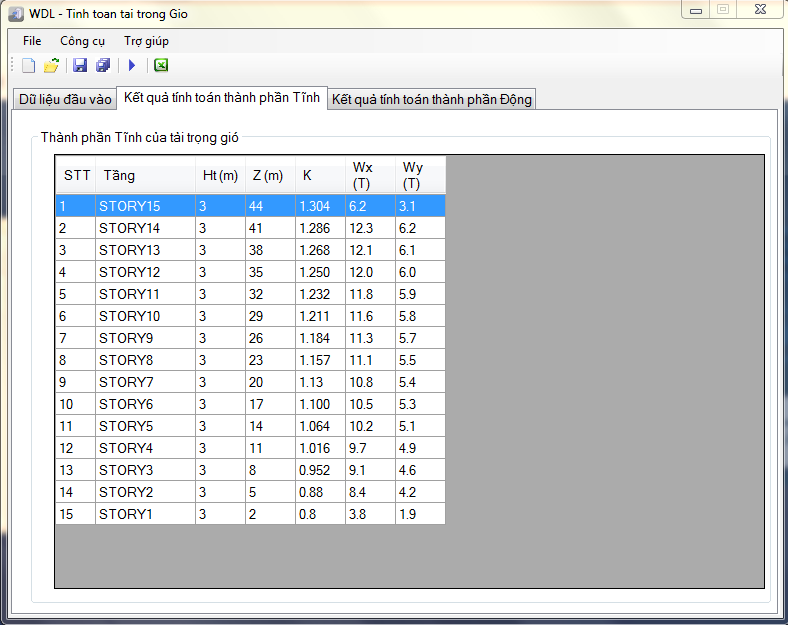Select the STORY6 cell

click(145, 404)
